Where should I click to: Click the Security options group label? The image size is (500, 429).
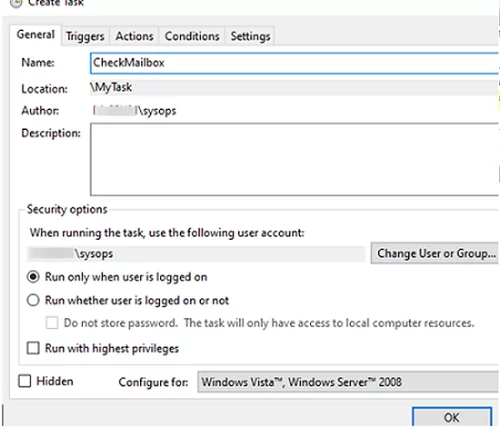(67, 209)
